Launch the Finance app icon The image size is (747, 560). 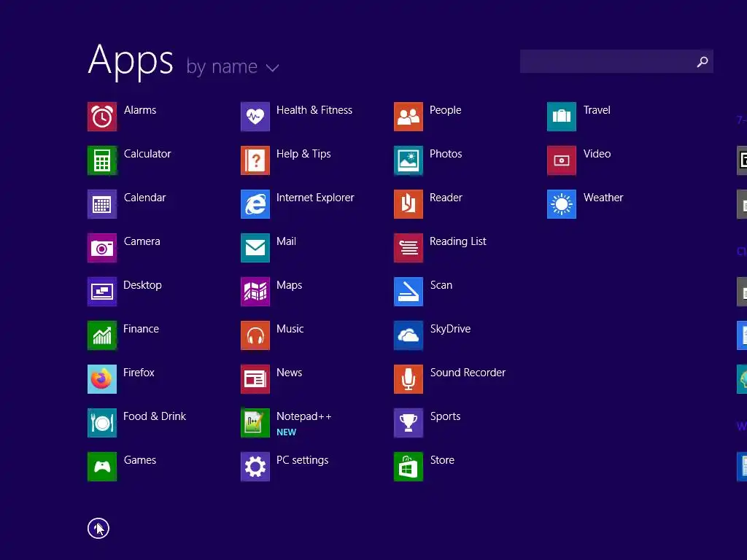click(x=102, y=335)
